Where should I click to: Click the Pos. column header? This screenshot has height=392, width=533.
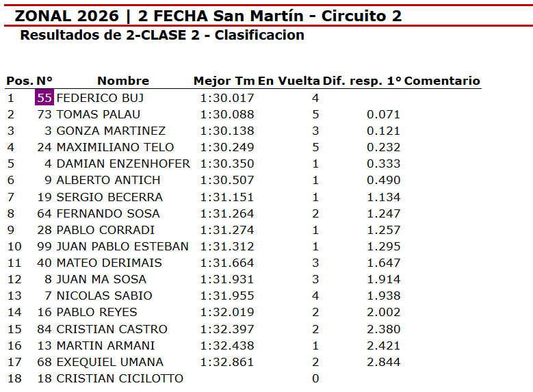(x=19, y=81)
